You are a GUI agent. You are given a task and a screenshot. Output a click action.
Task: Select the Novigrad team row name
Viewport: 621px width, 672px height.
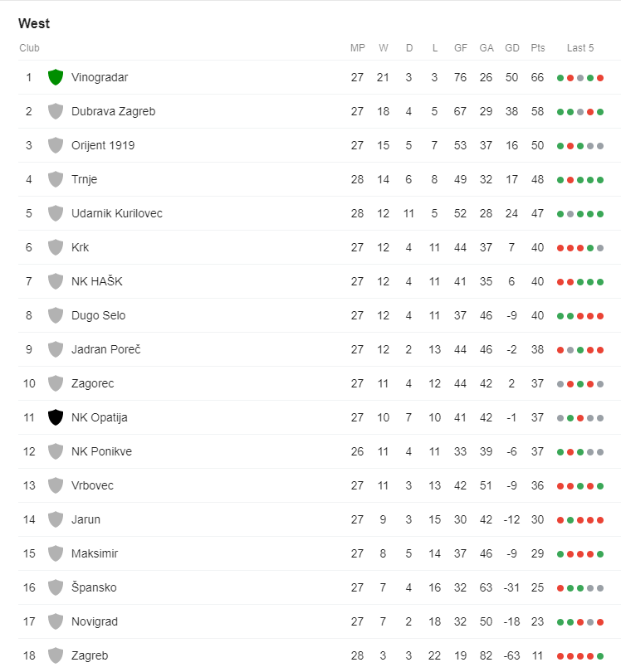[95, 621]
